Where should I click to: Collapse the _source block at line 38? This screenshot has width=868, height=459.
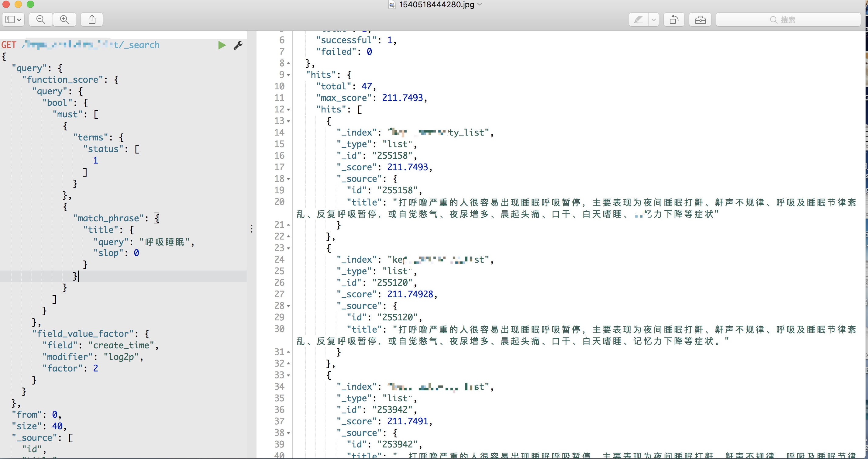[x=288, y=433]
